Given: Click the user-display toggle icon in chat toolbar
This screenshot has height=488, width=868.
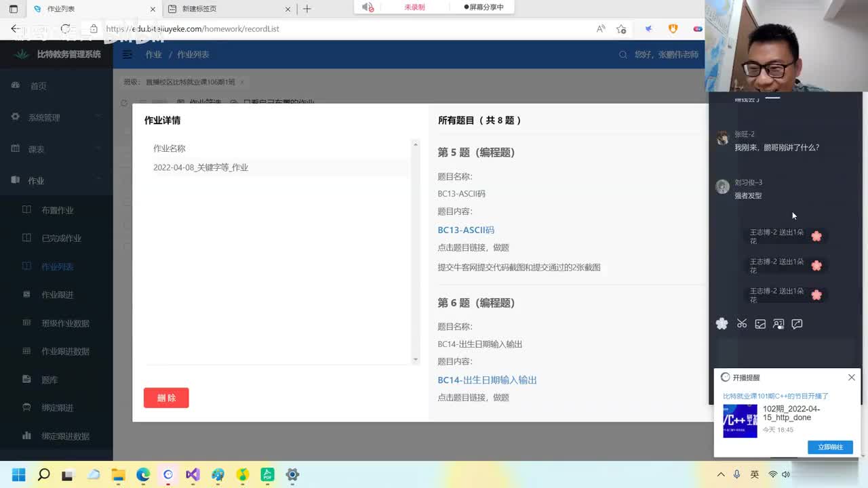Looking at the screenshot, I should click(x=778, y=324).
